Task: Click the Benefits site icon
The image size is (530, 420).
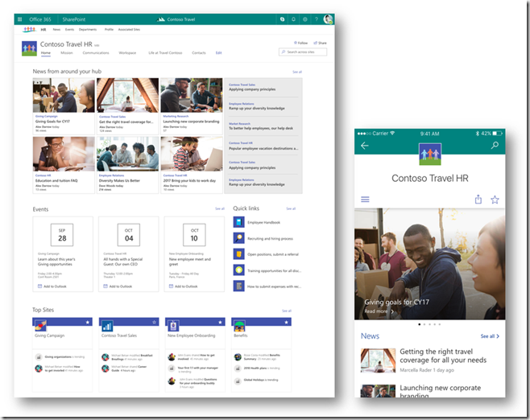Action: pyautogui.click(x=240, y=326)
